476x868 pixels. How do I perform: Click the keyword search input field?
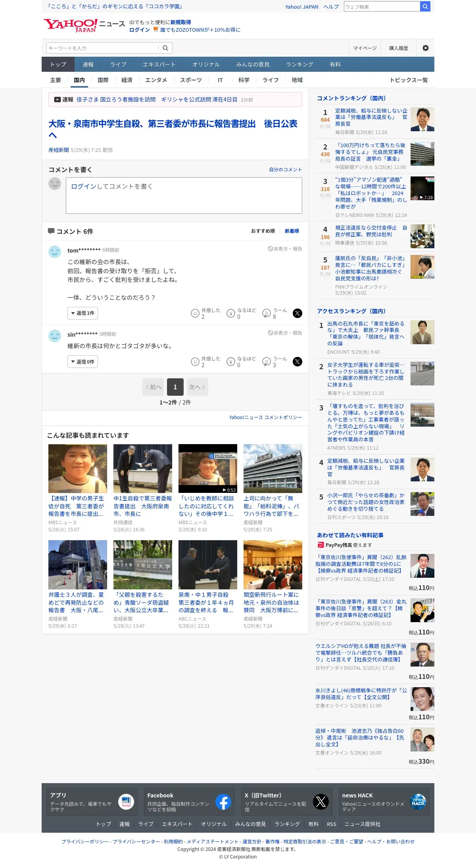(x=102, y=48)
